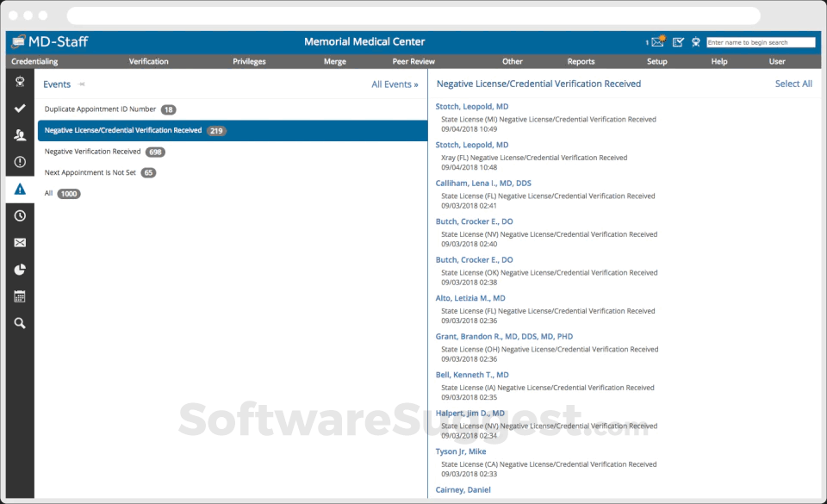827x504 pixels.
Task: Open the sidebar search magnifier icon
Action: click(x=19, y=323)
